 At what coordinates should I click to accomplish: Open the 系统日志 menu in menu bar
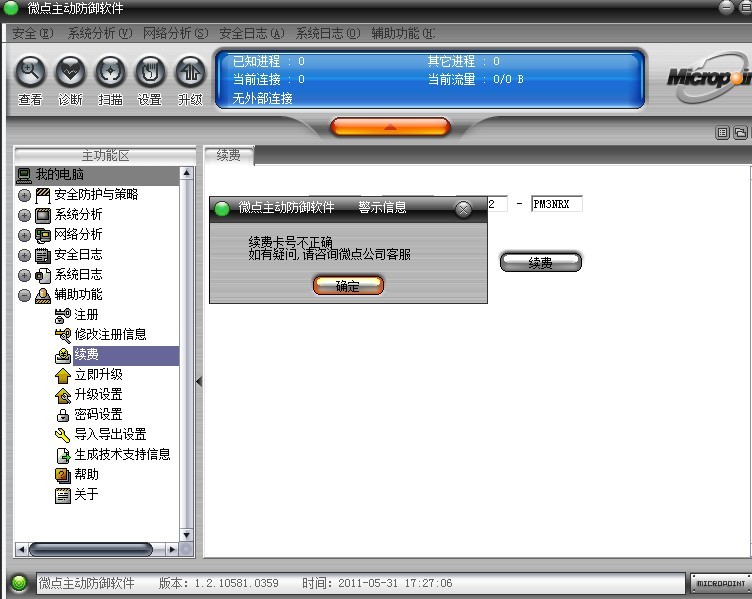pyautogui.click(x=328, y=33)
